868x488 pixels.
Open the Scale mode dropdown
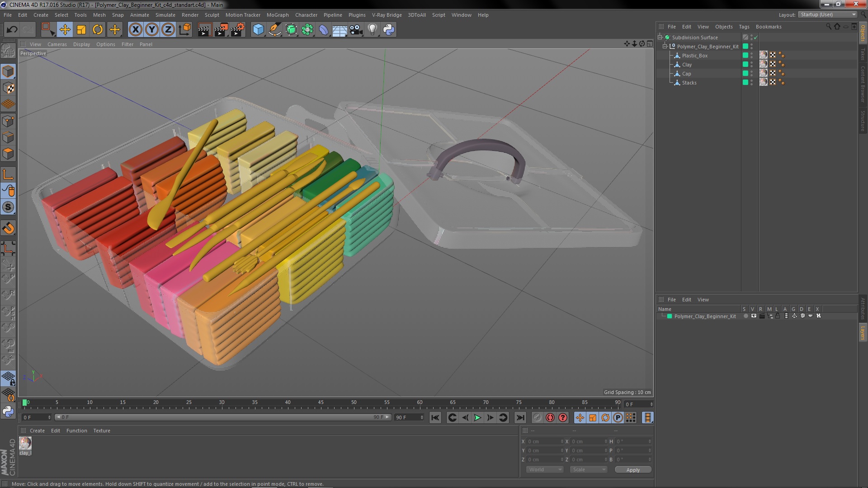point(588,470)
